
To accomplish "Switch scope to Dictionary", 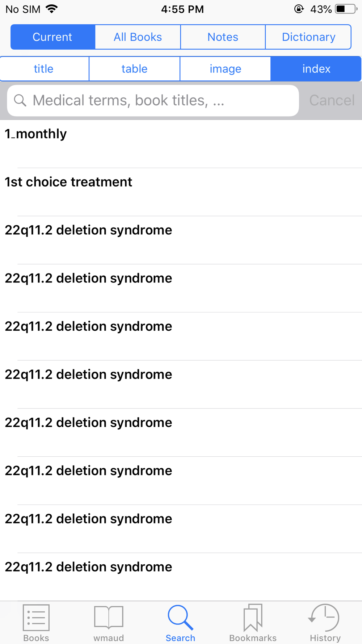I will (x=308, y=37).
